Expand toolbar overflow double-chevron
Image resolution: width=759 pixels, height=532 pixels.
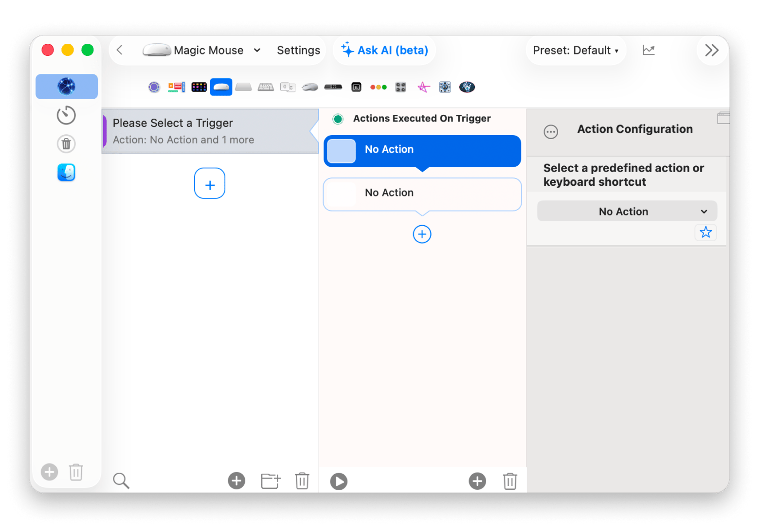pos(712,50)
